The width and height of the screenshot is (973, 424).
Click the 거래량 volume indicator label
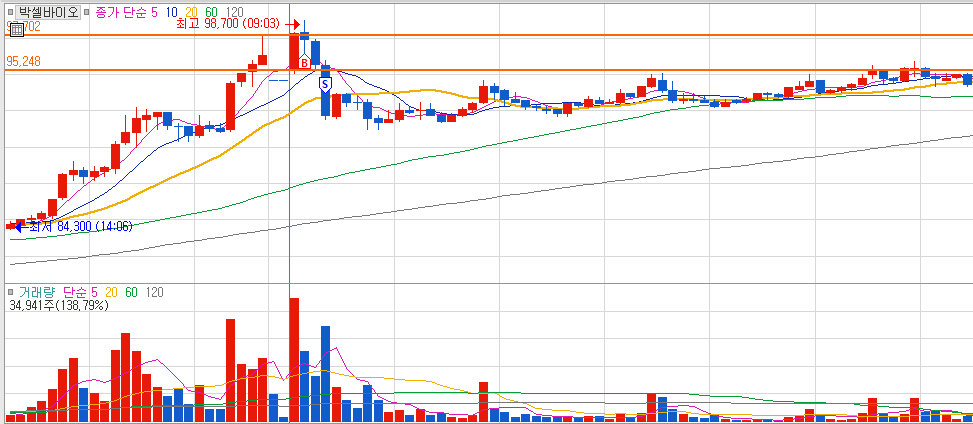coord(37,292)
